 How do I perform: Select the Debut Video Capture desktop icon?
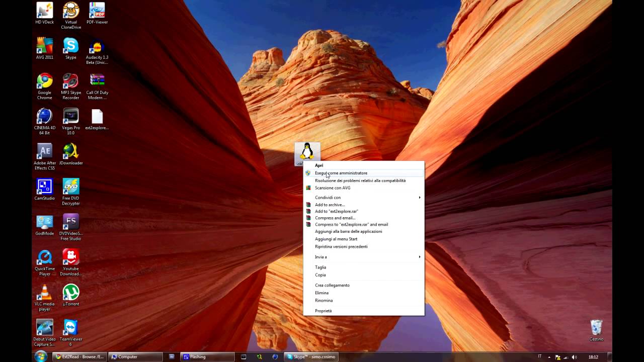tap(44, 332)
